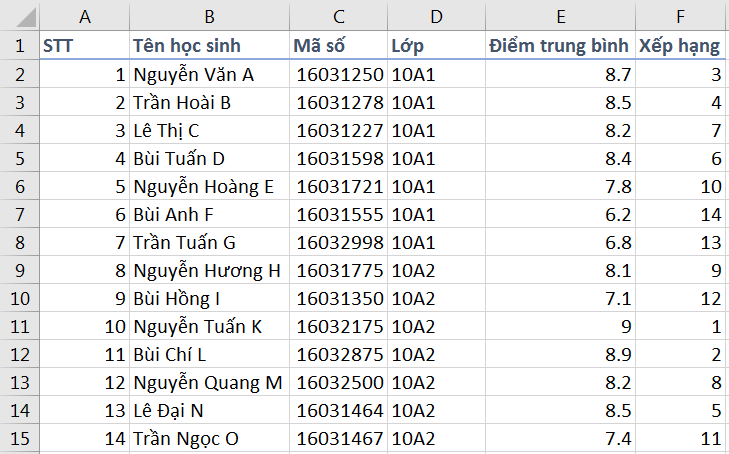
Task: Select column D header
Action: tap(436, 17)
